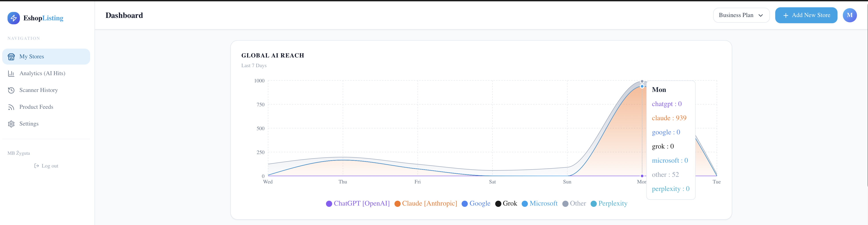Click the EshopListing lightning bolt logo

[x=13, y=18]
